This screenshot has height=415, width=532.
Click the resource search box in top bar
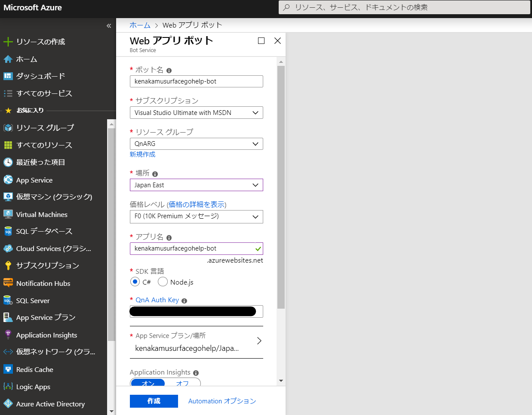click(x=404, y=7)
